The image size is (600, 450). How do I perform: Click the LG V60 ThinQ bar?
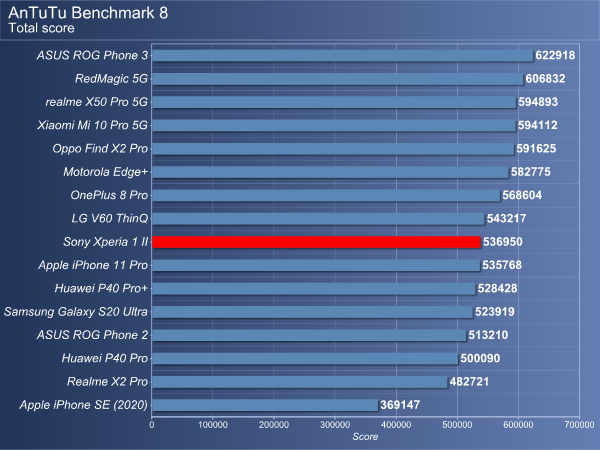(318, 218)
